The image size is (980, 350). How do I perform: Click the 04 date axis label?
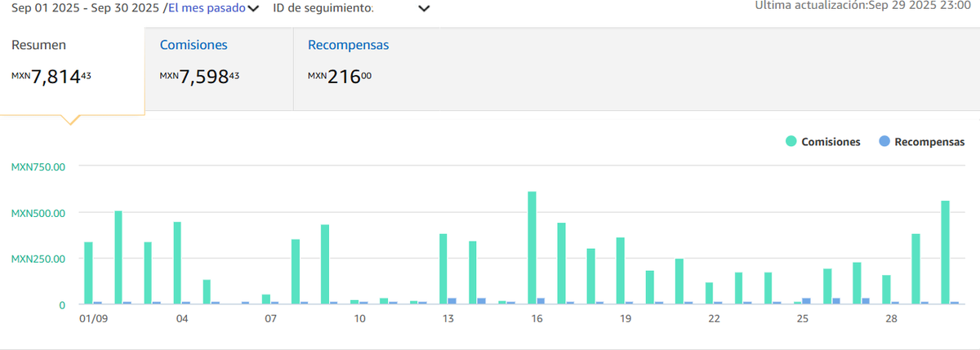(181, 318)
